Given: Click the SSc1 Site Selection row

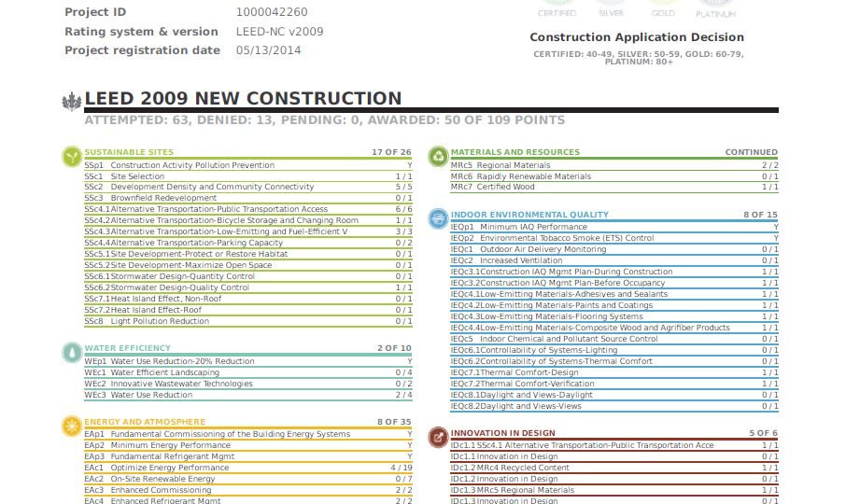Looking at the screenshot, I should pos(248,176).
